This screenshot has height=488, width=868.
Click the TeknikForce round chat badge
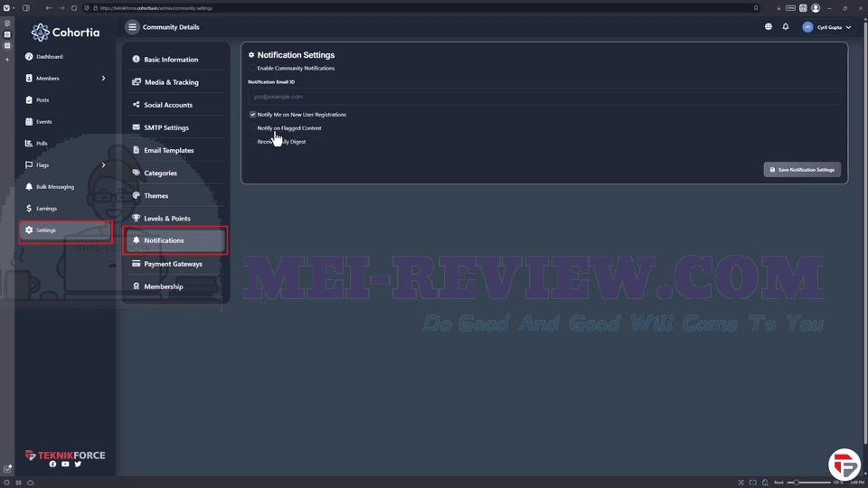coord(844,465)
